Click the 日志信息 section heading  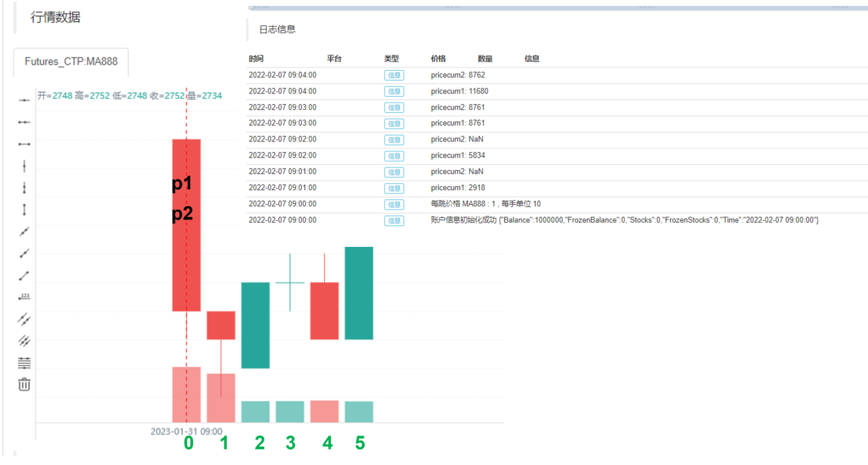point(277,29)
